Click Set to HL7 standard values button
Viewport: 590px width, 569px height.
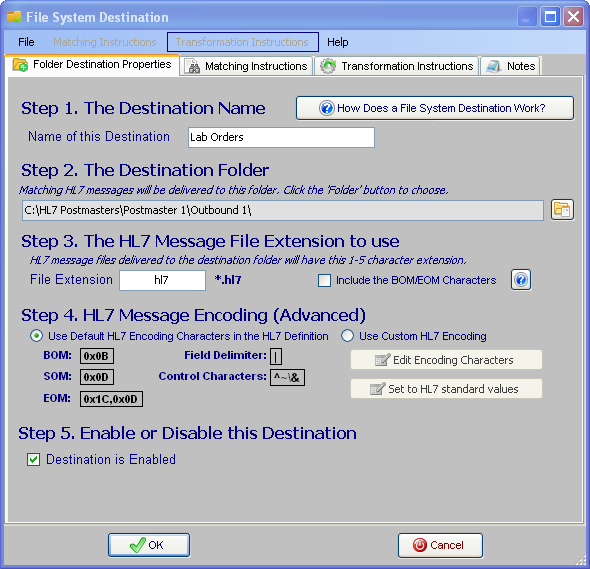click(x=446, y=389)
